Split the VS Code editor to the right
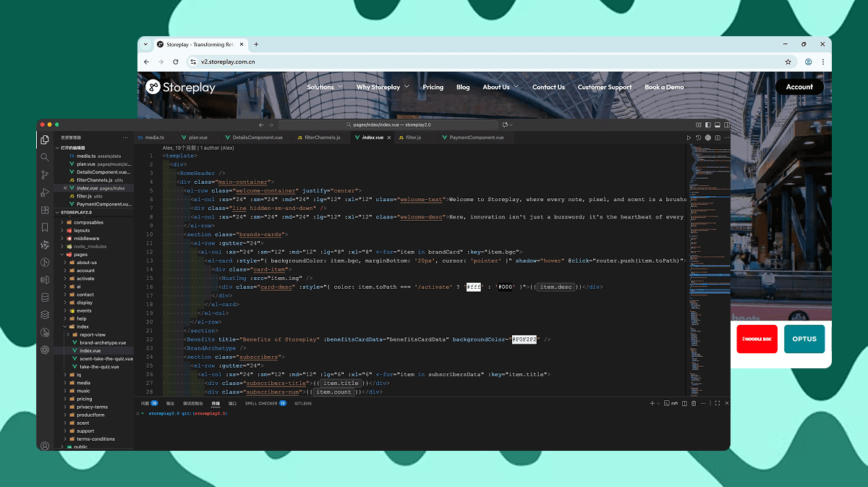 pyautogui.click(x=716, y=137)
